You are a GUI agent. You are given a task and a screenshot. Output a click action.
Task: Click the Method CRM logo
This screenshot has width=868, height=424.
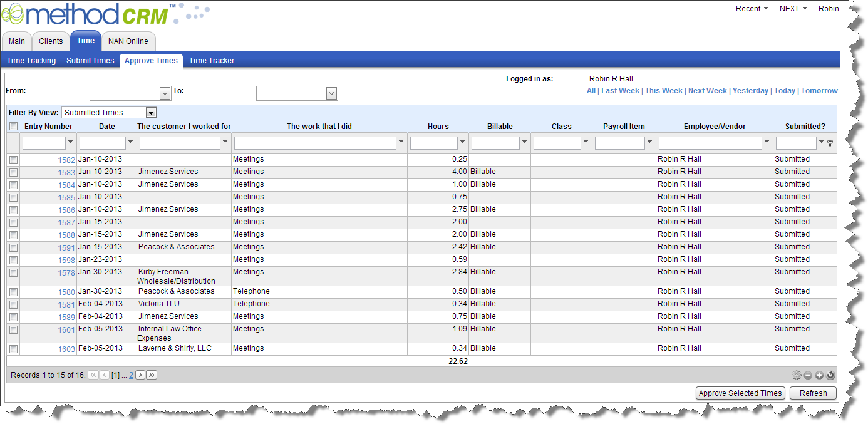point(88,15)
